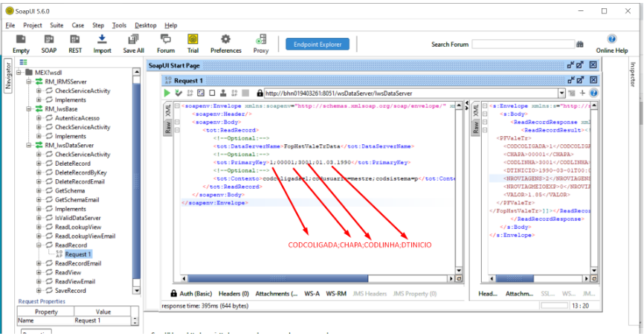
Task: Click the endpoint URL field
Action: pyautogui.click(x=411, y=93)
